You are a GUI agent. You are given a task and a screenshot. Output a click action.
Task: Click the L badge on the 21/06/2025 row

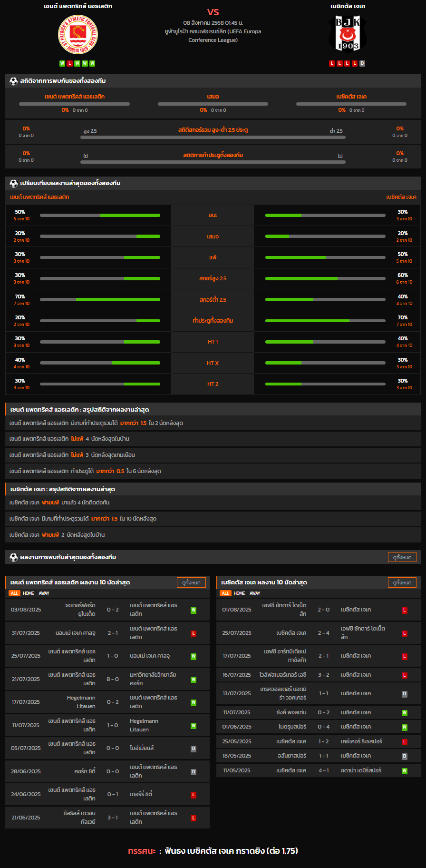194,818
